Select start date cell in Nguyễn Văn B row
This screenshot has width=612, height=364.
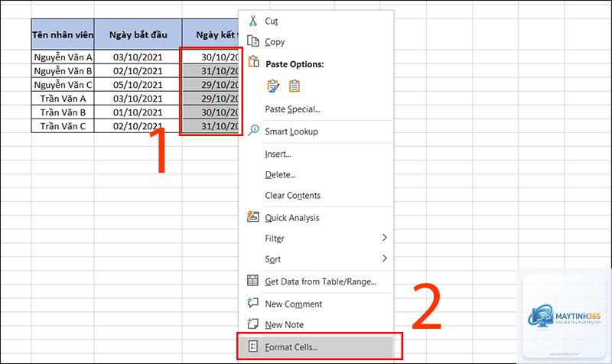tap(138, 71)
